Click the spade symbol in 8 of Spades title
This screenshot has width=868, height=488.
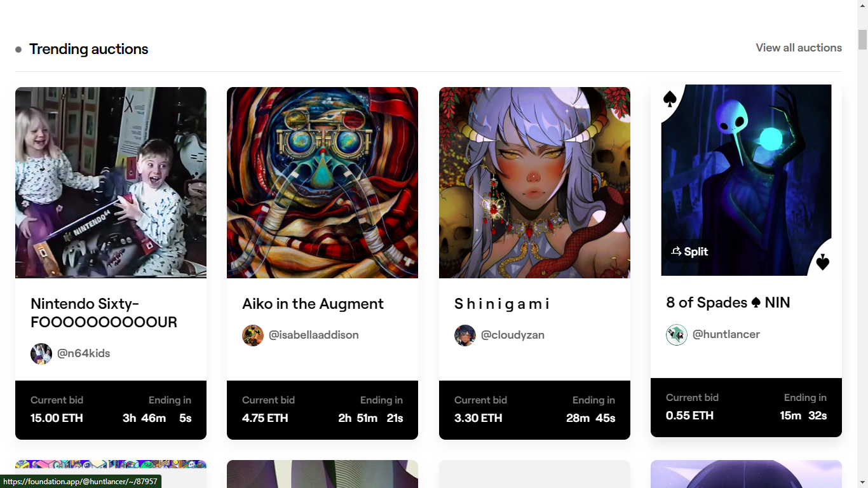[756, 303]
